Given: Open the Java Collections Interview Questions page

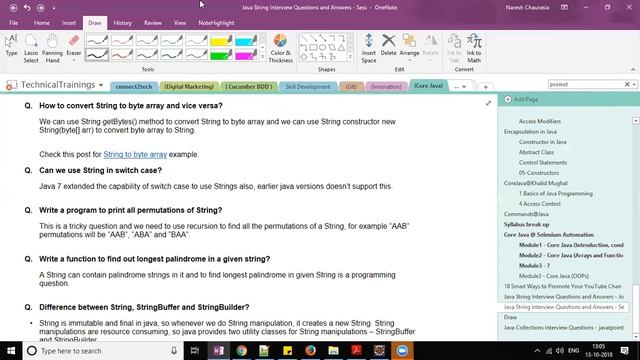Looking at the screenshot, I should [564, 327].
